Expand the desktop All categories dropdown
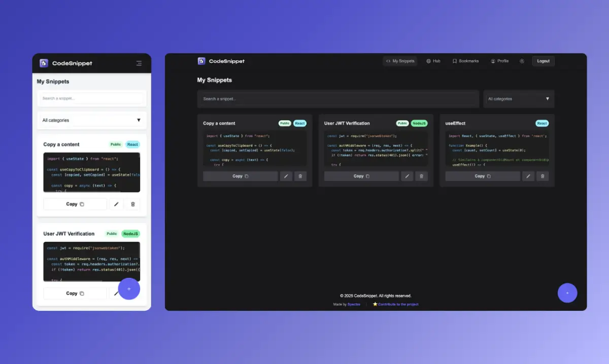The width and height of the screenshot is (609, 364). (x=518, y=99)
